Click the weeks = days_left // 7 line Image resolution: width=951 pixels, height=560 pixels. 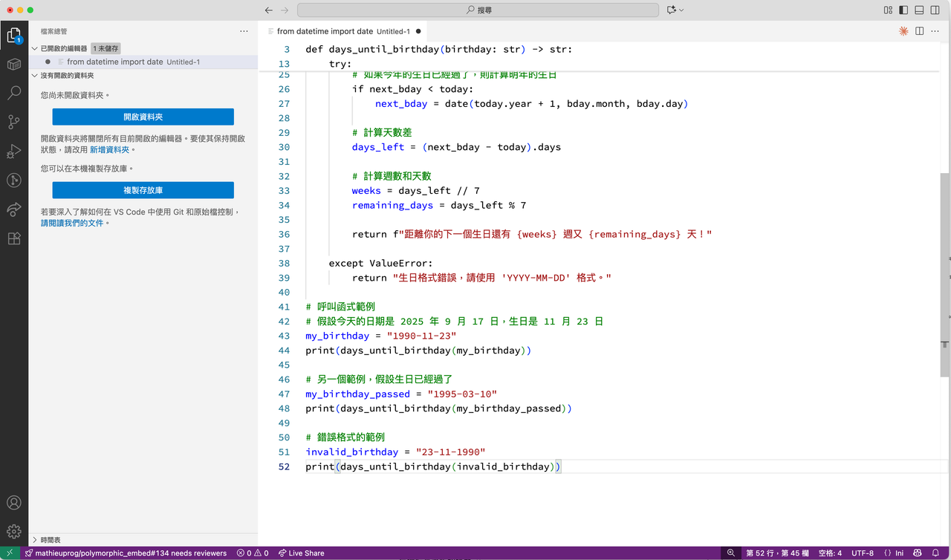coord(416,191)
